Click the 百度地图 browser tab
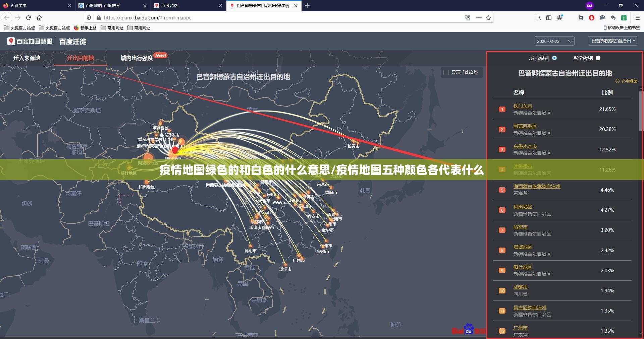The image size is (644, 339). click(x=183, y=6)
